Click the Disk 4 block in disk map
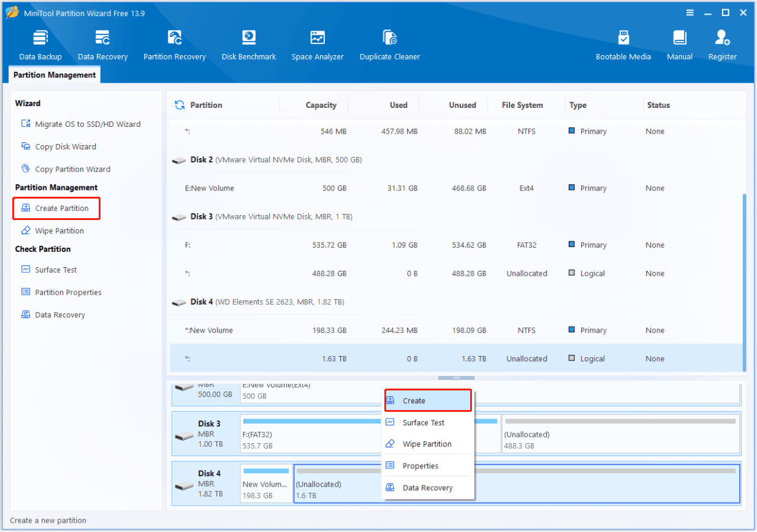This screenshot has width=757, height=532. coord(205,484)
